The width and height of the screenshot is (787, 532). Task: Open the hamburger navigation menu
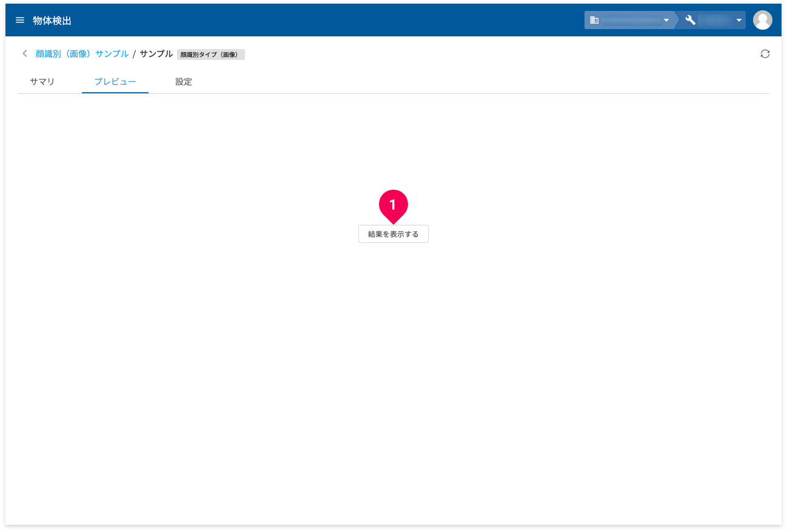click(20, 20)
